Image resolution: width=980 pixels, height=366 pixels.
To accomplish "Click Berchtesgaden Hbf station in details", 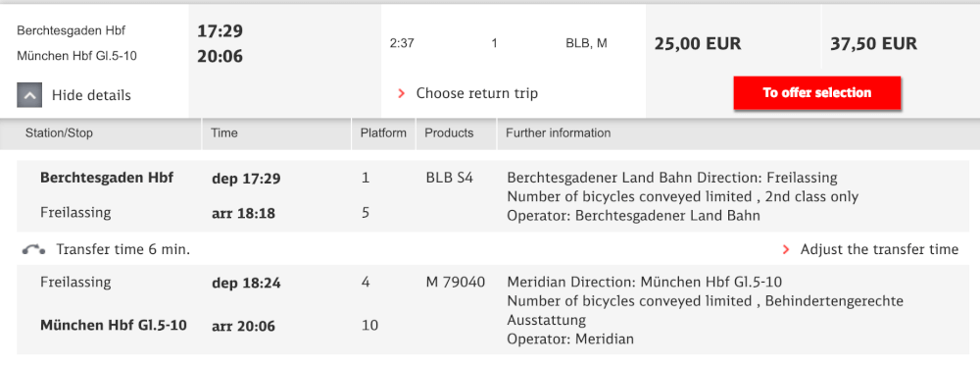I will (107, 178).
